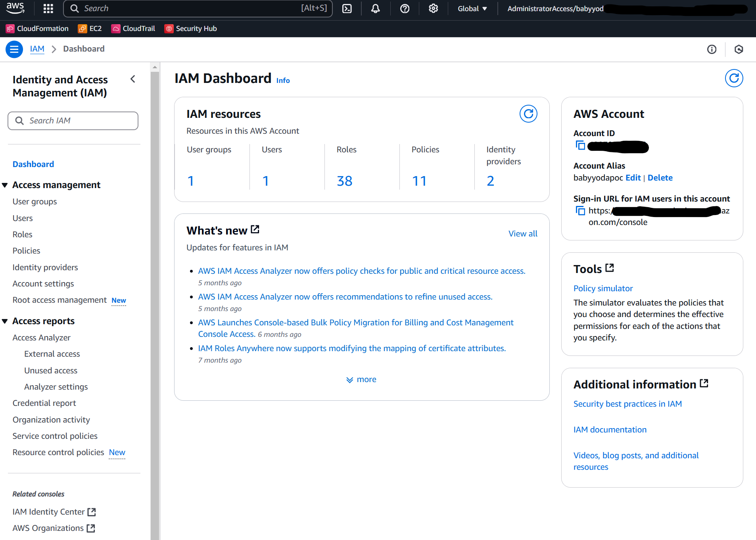Open the services grid menu
Screen dimensions: 756x540
(48, 8)
